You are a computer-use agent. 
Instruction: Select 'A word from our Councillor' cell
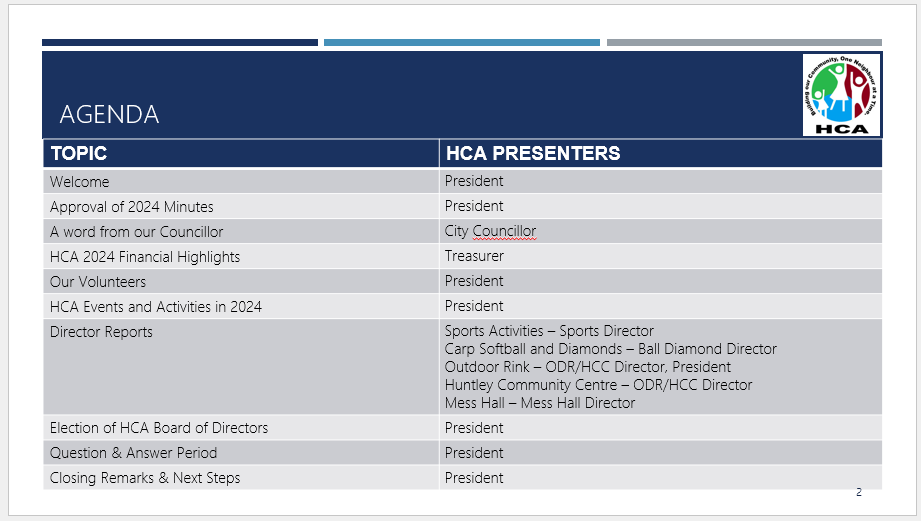[x=137, y=232]
